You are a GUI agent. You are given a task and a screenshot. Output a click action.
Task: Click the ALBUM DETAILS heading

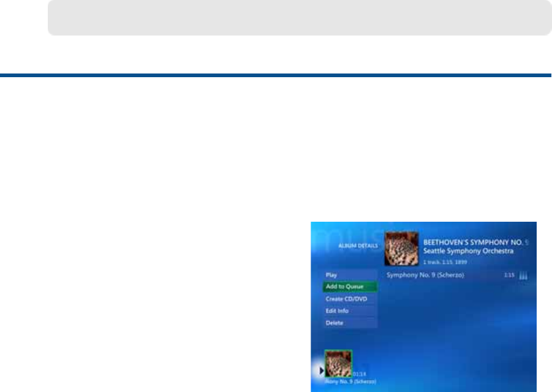[x=358, y=246]
